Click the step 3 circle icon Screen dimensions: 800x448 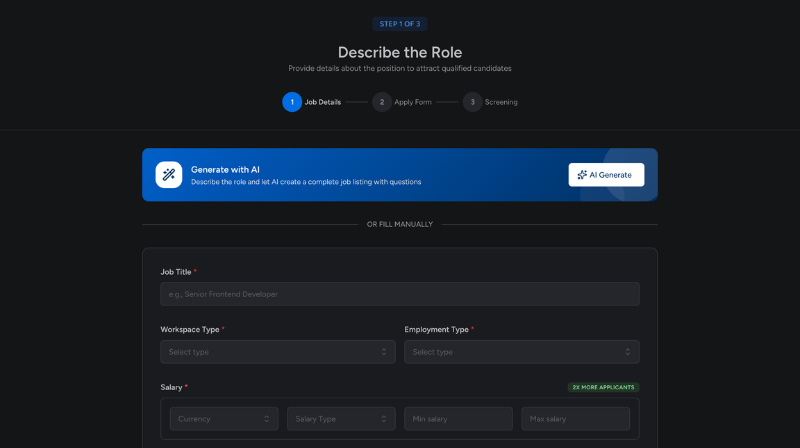pos(472,102)
